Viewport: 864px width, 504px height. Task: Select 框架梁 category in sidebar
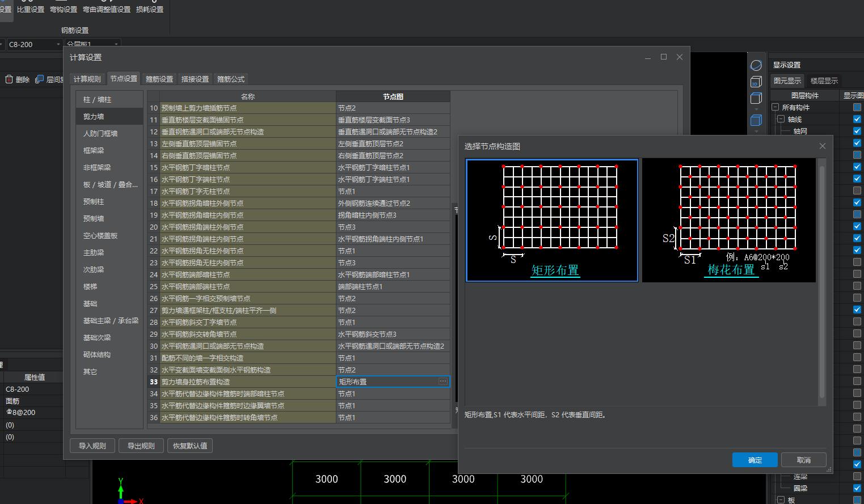[109, 150]
